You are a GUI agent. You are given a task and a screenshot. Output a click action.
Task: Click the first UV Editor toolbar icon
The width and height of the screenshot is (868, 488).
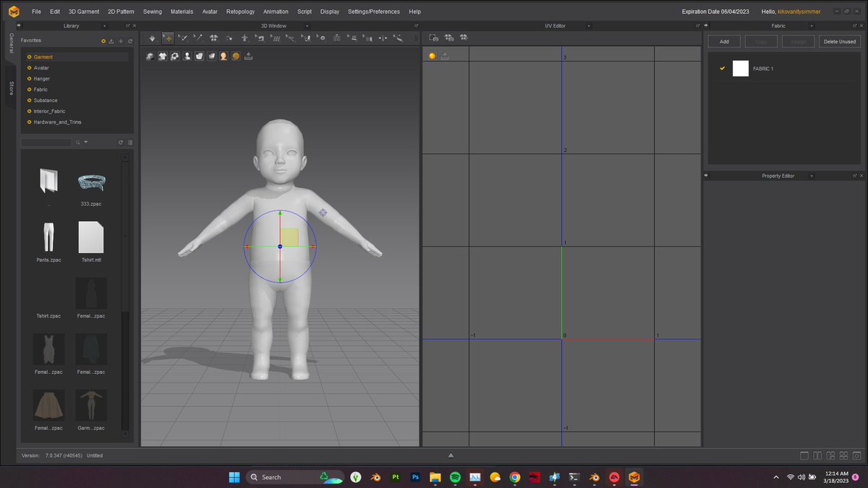434,38
